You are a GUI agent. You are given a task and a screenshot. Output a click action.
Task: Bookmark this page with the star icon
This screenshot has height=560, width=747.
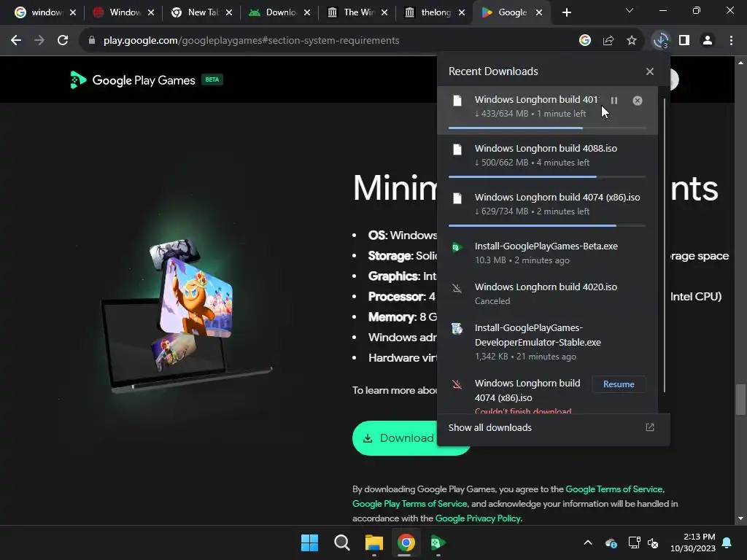pos(632,41)
